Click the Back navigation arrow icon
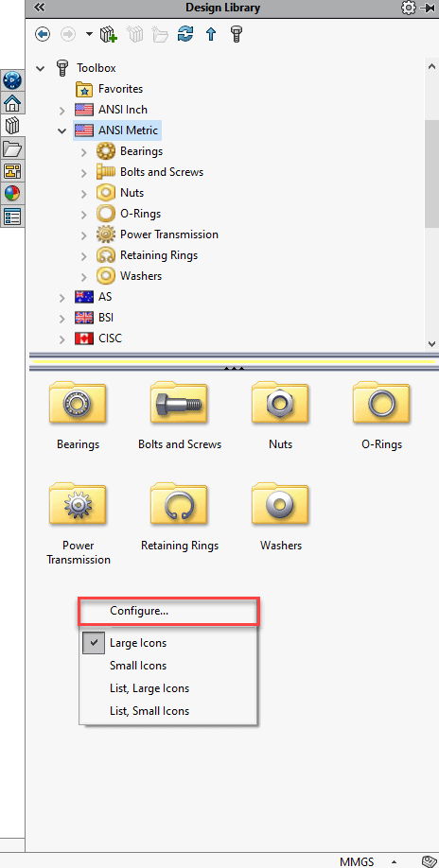The width and height of the screenshot is (439, 868). tap(42, 34)
